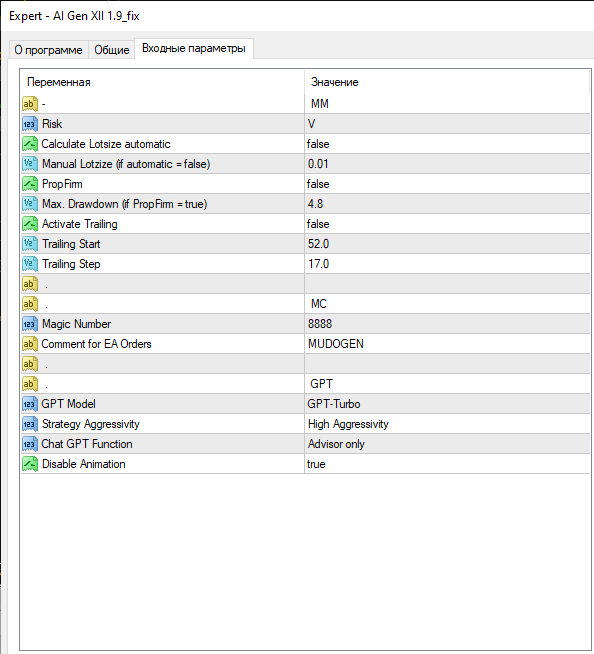Viewport: 594px width, 654px height.
Task: Open the Advisor only value dropdown
Action: point(447,444)
